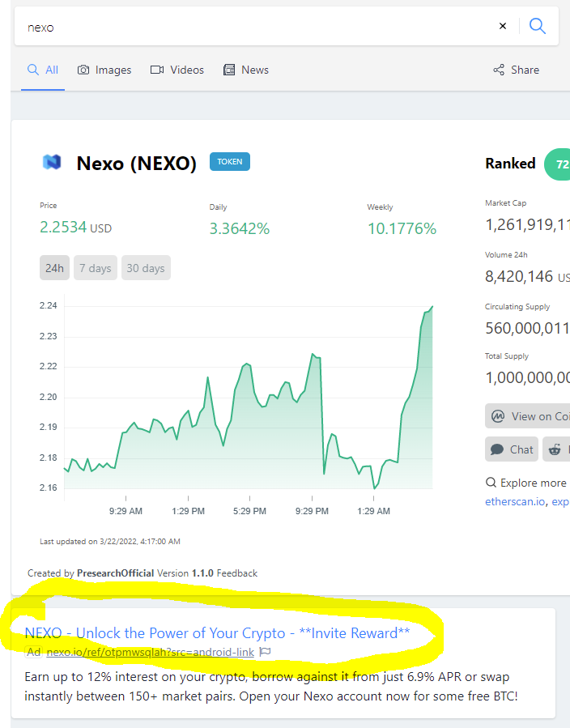The image size is (570, 728).
Task: Click the Explore more magnifier icon
Action: (491, 483)
